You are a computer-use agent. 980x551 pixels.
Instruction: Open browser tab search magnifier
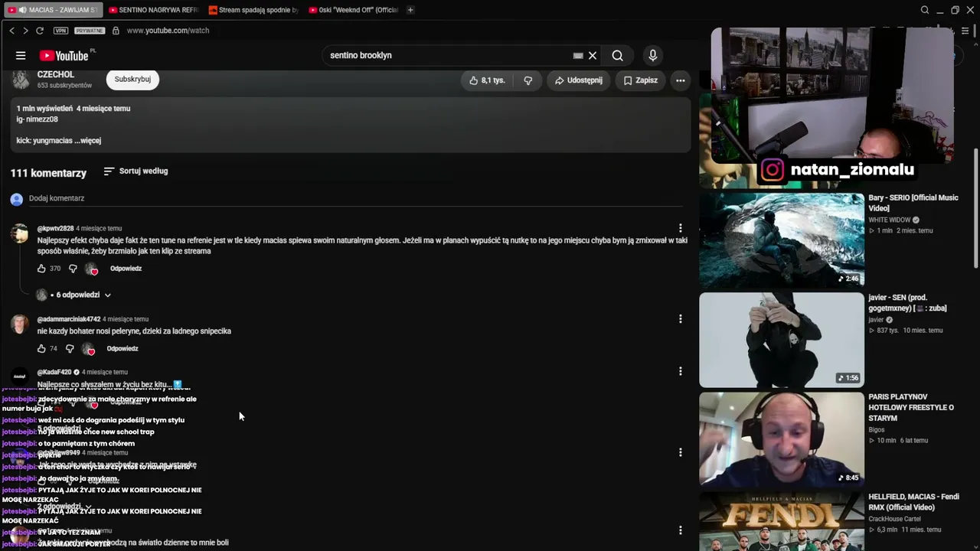925,10
